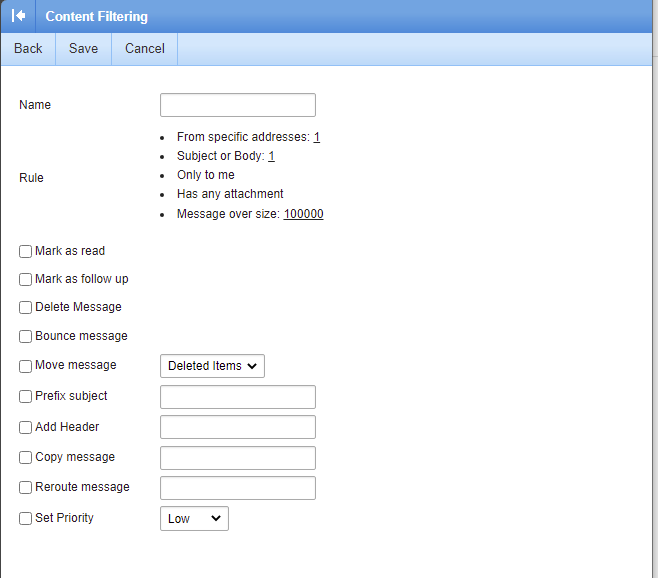The width and height of the screenshot is (658, 578).
Task: Enable Mark as read checkbox
Action: click(x=26, y=251)
